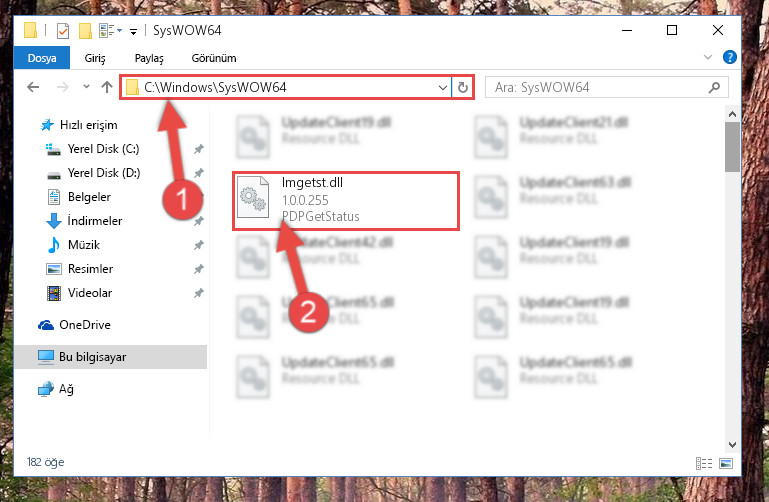Viewport: 769px width, 502px height.
Task: Go up one folder level
Action: coord(106,87)
